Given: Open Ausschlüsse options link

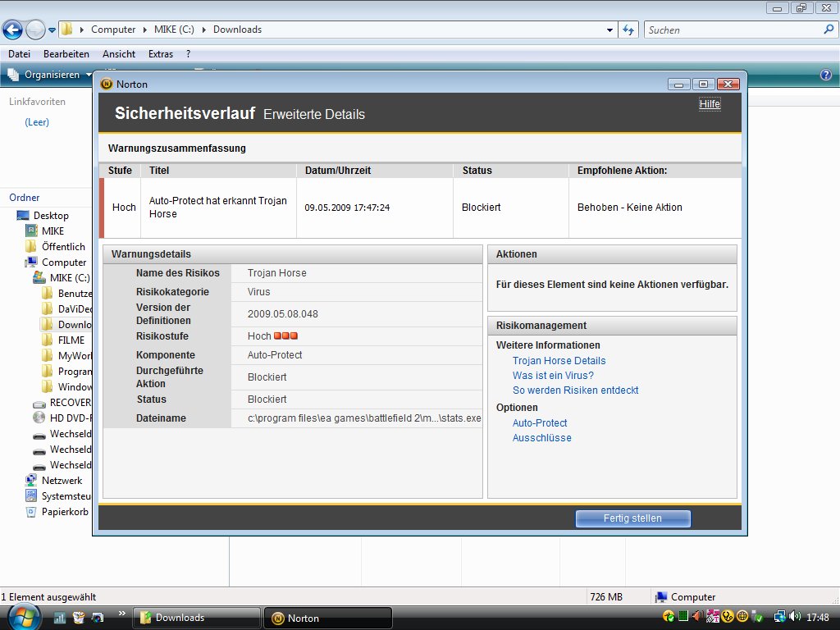Looking at the screenshot, I should coord(541,438).
